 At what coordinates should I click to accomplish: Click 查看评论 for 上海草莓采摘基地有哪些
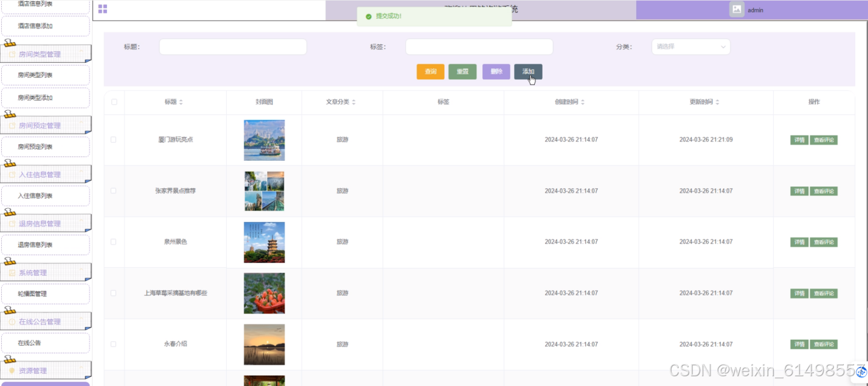point(824,293)
